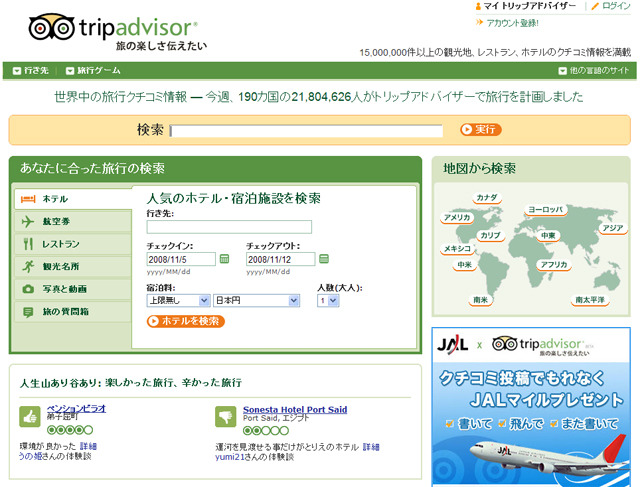Open the check-in calendar picker icon
Image resolution: width=640 pixels, height=487 pixels.
[224, 259]
